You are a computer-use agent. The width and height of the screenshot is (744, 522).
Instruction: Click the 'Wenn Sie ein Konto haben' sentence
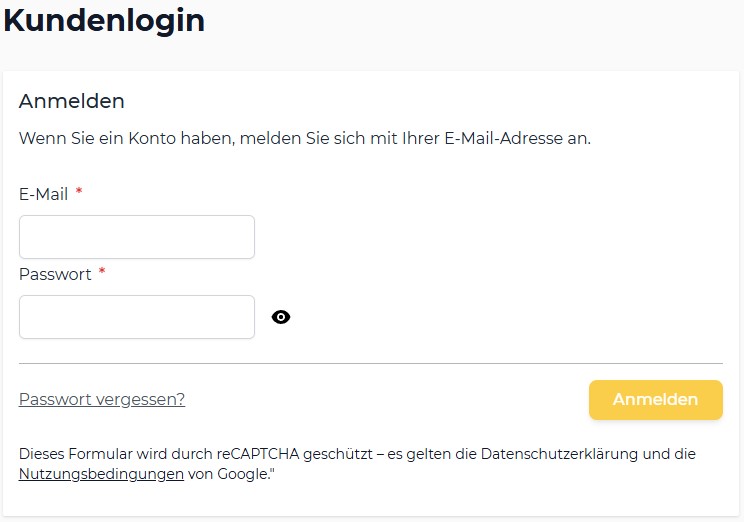(305, 139)
